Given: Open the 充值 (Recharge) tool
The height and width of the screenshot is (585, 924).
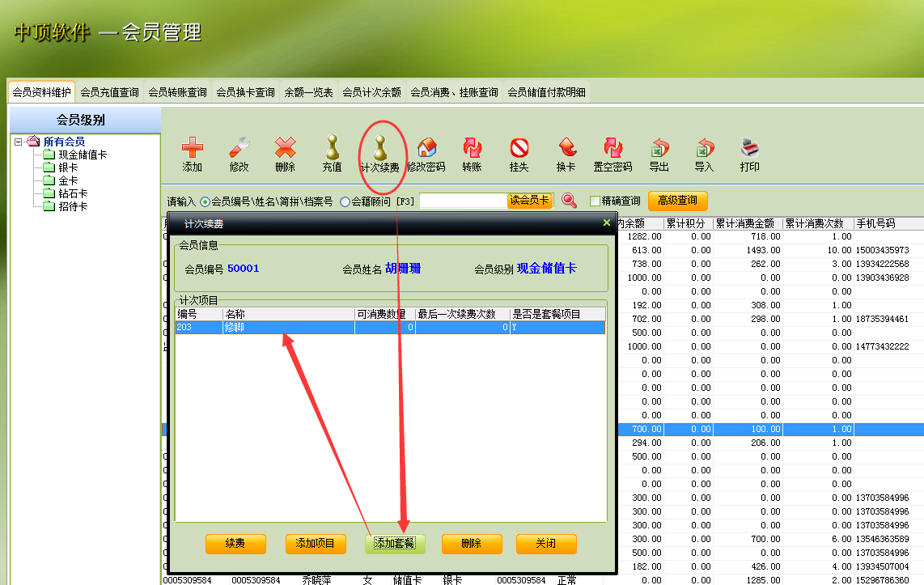Looking at the screenshot, I should 332,154.
